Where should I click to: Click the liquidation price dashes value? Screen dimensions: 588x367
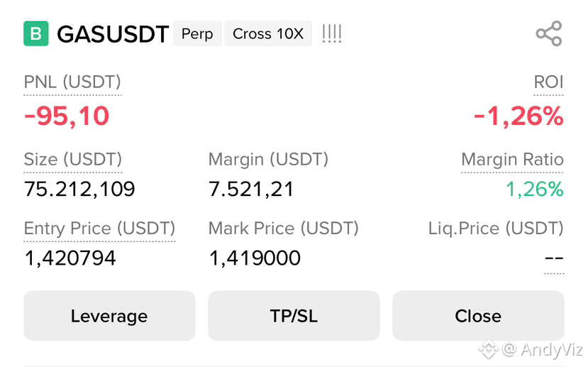(x=554, y=258)
